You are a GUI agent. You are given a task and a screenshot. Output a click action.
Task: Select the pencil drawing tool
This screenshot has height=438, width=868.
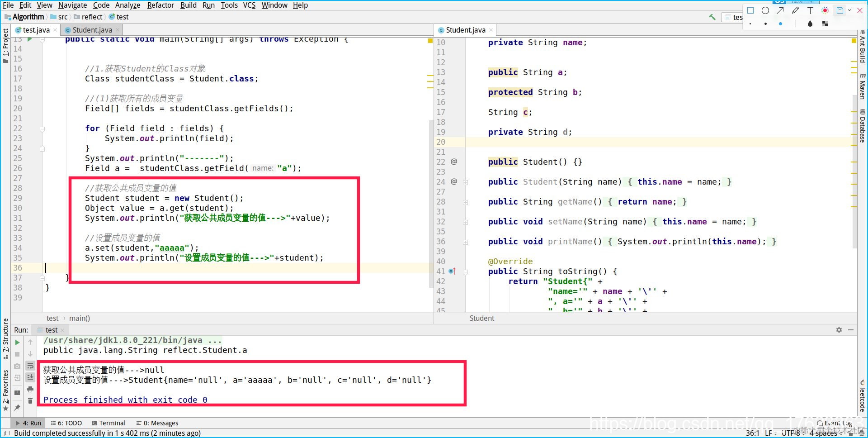tap(795, 10)
